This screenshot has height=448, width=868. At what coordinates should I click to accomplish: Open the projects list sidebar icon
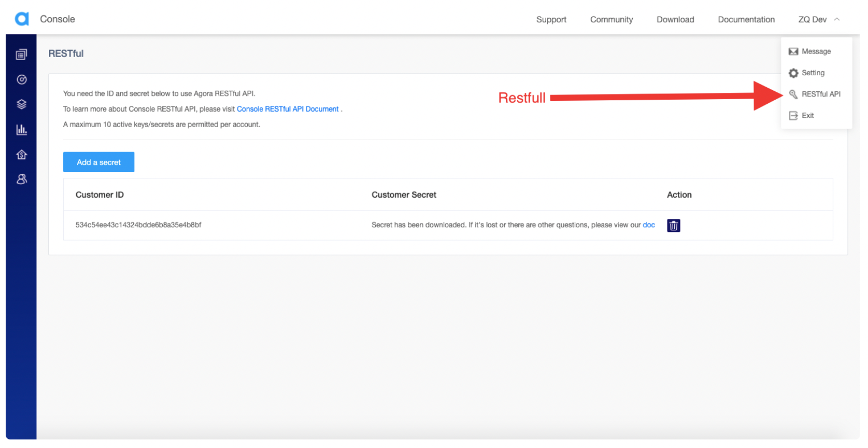coord(22,55)
